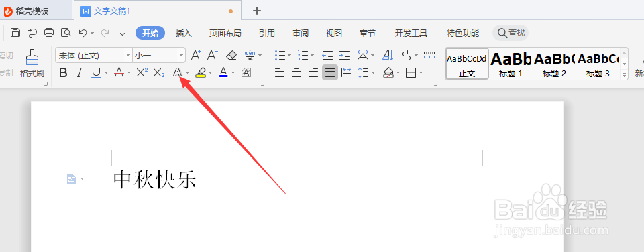Apply yellow text highlight
The image size is (644, 252).
[201, 72]
